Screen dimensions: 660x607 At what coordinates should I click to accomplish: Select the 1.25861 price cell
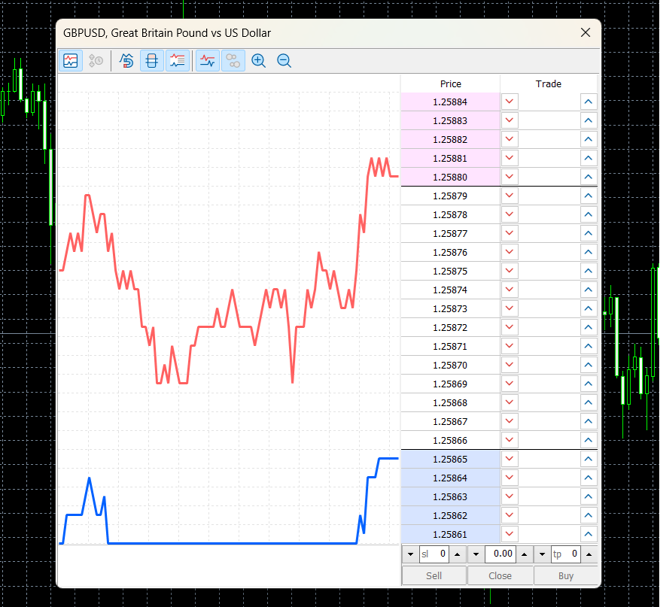coord(450,535)
